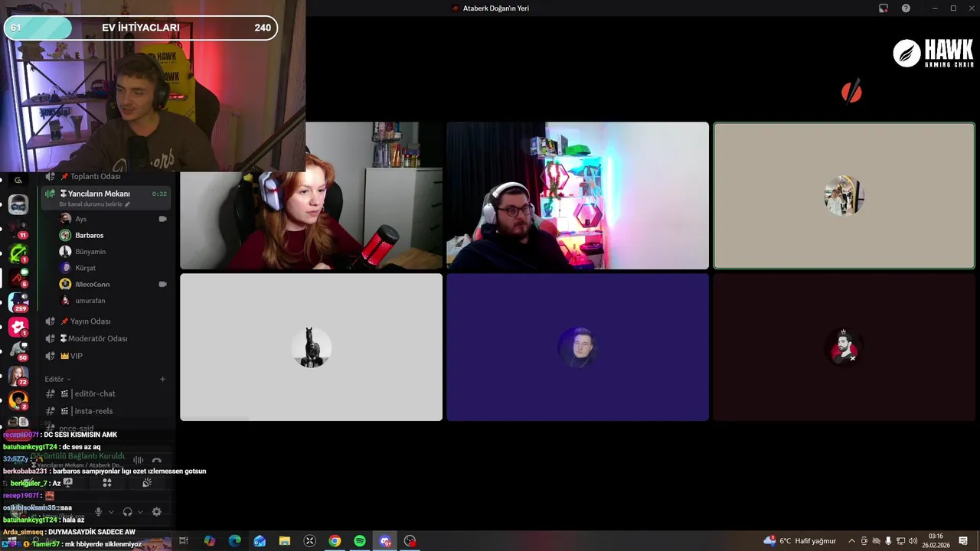This screenshot has width=980, height=551.
Task: Add a channel with Editör plus icon
Action: [162, 379]
